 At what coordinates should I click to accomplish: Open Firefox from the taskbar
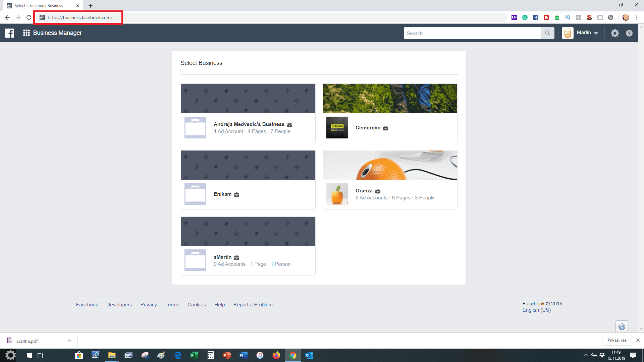(x=276, y=355)
